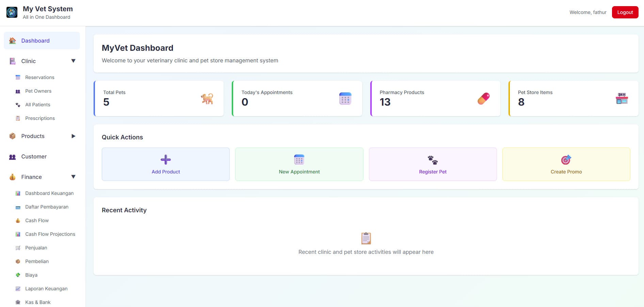
Task: Click the "My Vet System" title text
Action: tap(48, 9)
